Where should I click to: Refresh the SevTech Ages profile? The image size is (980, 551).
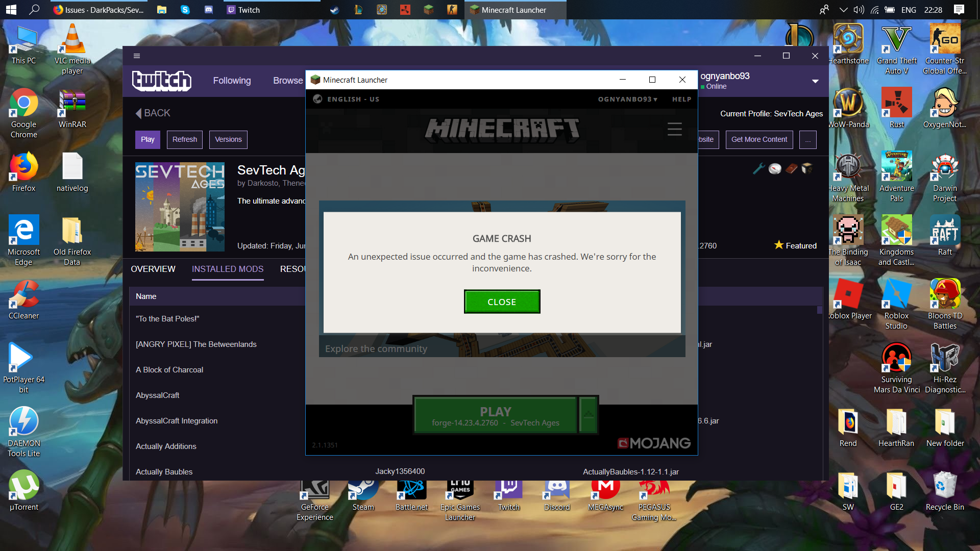pos(184,139)
